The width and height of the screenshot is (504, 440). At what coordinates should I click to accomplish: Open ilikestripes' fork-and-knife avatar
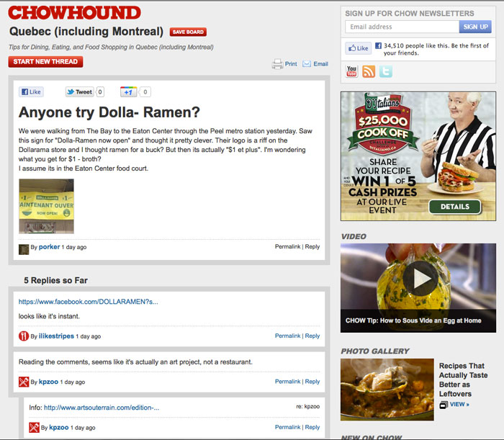coord(24,336)
